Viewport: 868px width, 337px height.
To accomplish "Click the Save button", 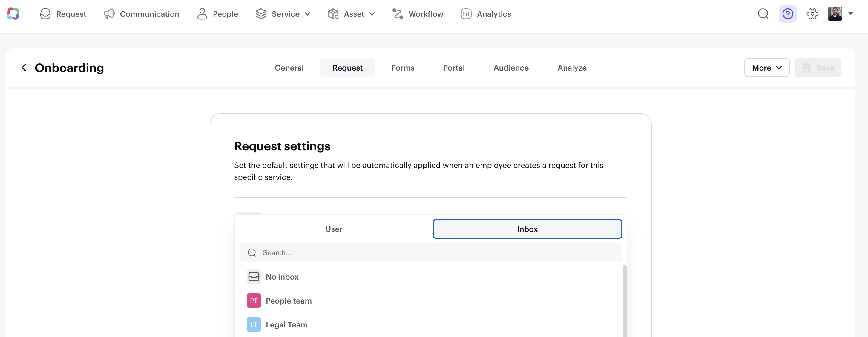I will point(818,68).
